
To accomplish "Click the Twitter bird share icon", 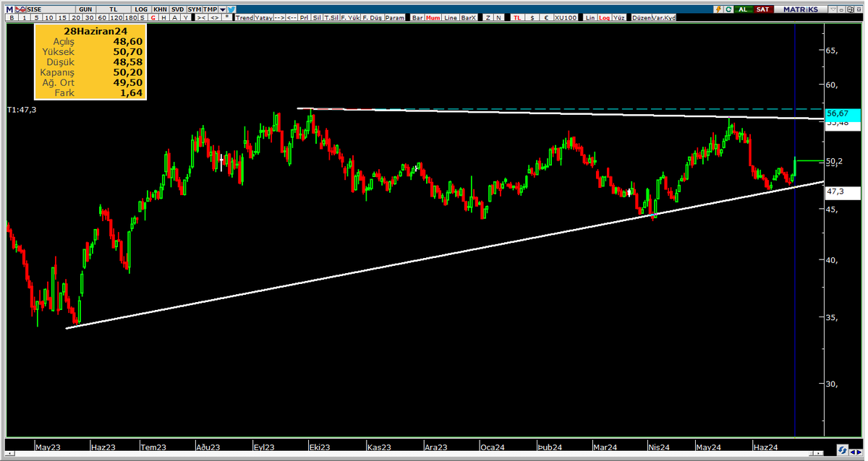I will click(231, 9).
